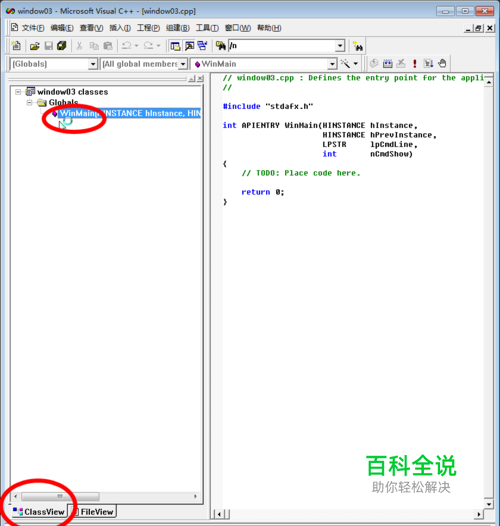Viewport: 500px width, 526px height.
Task: Click the Cut scissors icon
Action: (x=80, y=46)
